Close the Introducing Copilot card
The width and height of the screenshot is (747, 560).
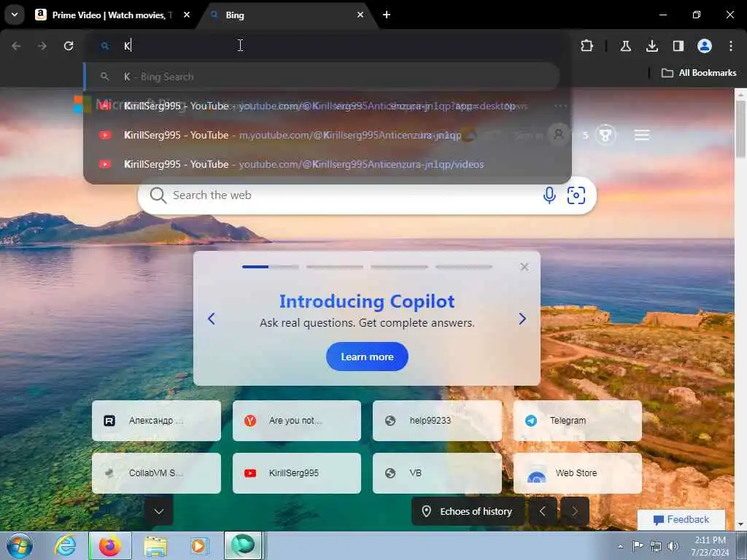[524, 267]
